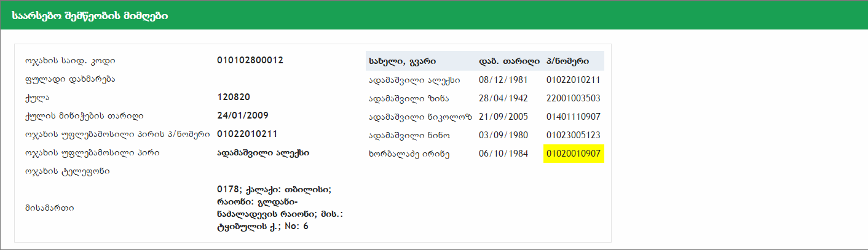Screen dimensions: 868x250
Task: Click the bold name ადამაშვილი ალექსი
Action: tap(263, 152)
